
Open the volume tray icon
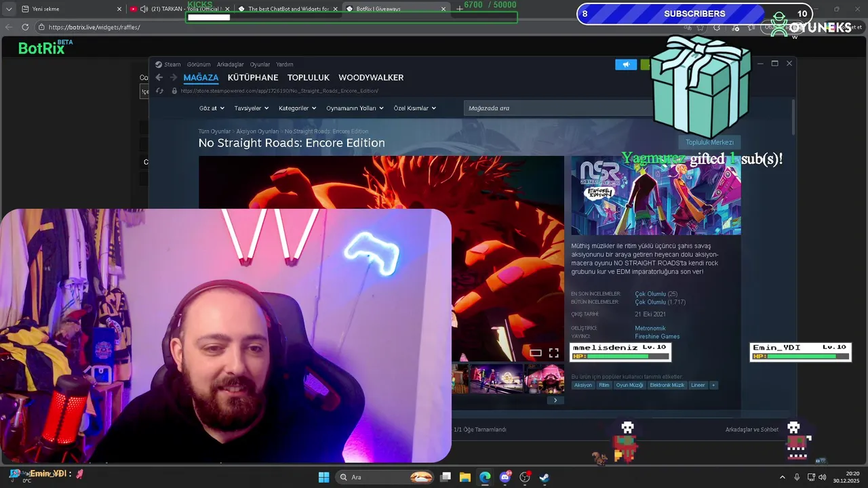point(823,477)
